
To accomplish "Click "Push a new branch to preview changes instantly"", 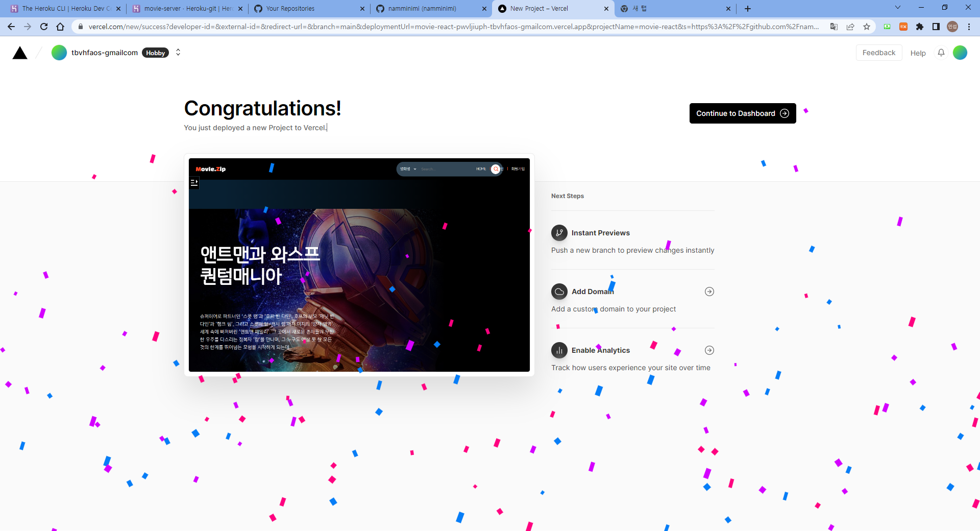I will point(633,250).
